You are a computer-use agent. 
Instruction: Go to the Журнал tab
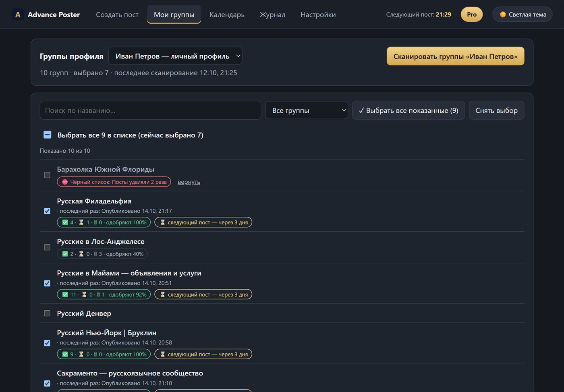point(272,15)
